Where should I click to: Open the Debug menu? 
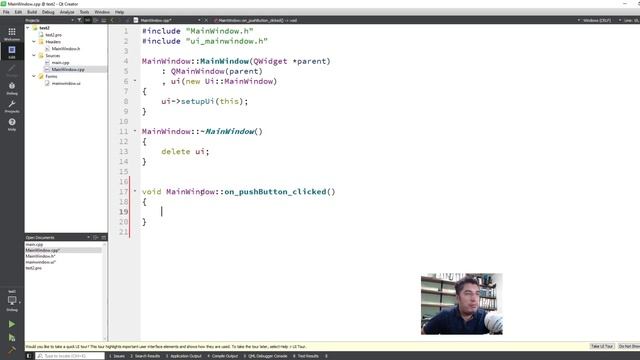pos(48,12)
